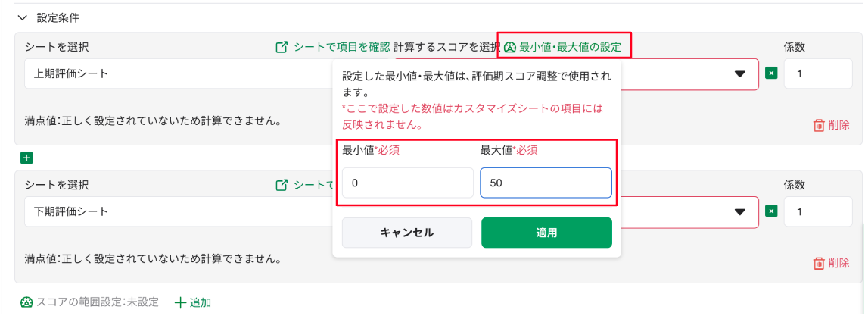Click external-link icon beside シートで項目を確認 in first row

(x=282, y=47)
